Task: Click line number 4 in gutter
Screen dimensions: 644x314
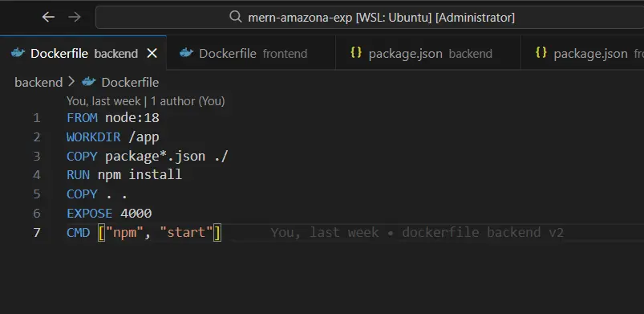Action: 37,175
